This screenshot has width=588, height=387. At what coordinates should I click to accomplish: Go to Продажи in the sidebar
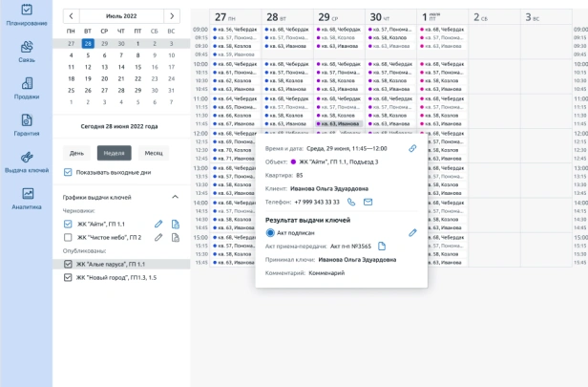click(26, 88)
